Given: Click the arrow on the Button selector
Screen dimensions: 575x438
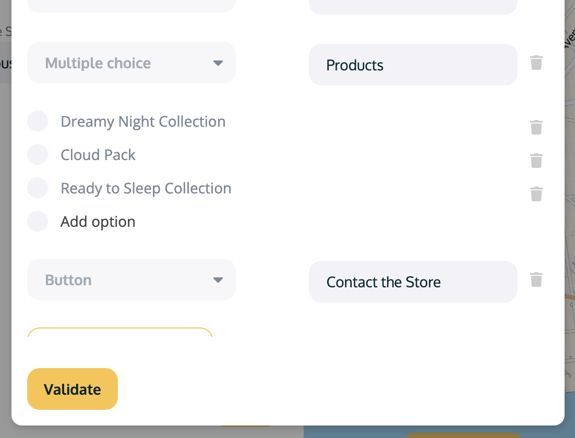Looking at the screenshot, I should 218,280.
